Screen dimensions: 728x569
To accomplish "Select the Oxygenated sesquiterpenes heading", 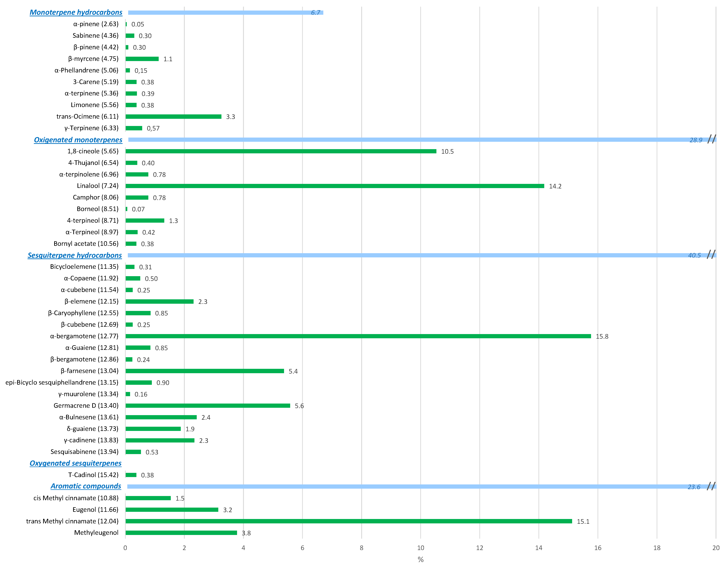I will [x=76, y=463].
